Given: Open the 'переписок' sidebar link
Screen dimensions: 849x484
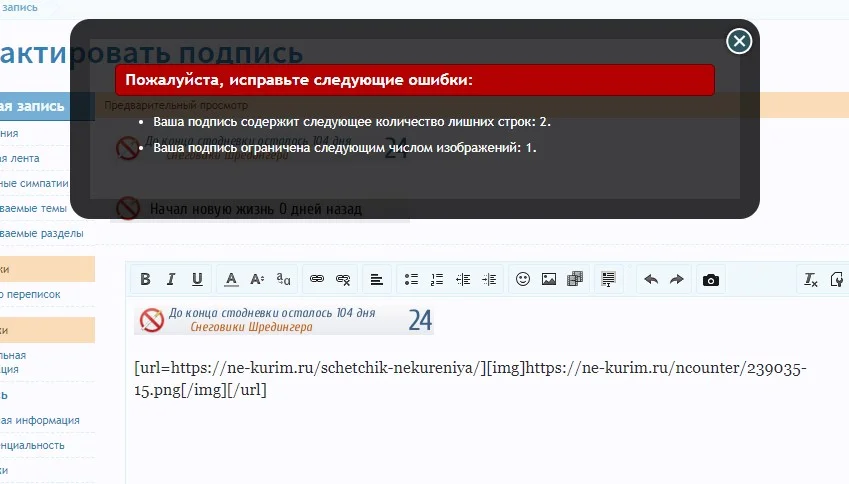Looking at the screenshot, I should [30, 295].
